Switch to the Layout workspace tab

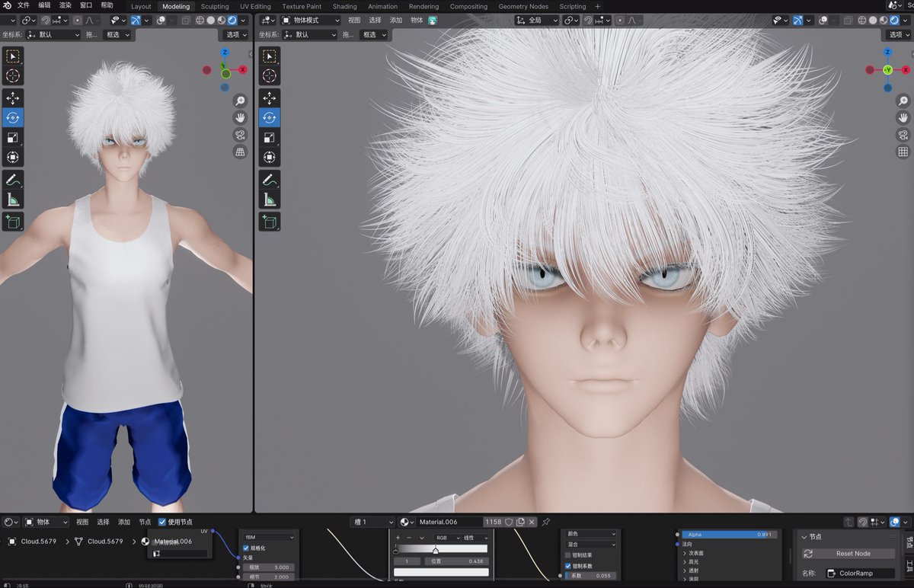tap(141, 6)
